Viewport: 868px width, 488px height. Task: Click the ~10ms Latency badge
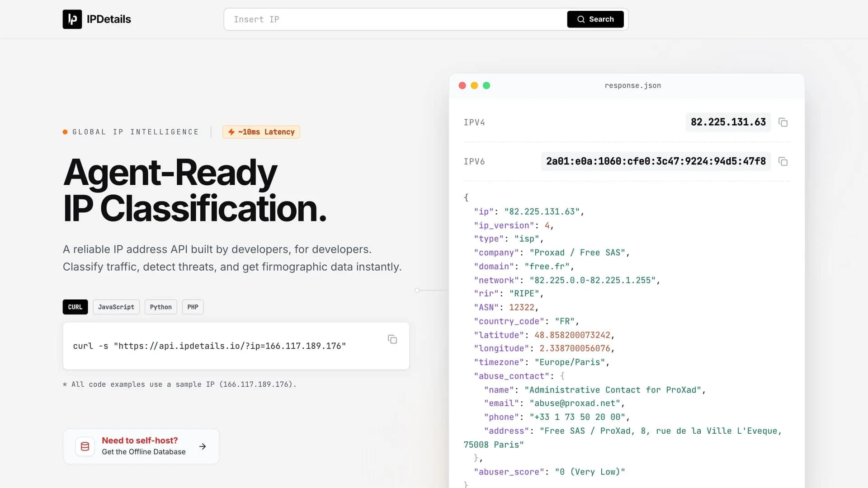(x=261, y=132)
